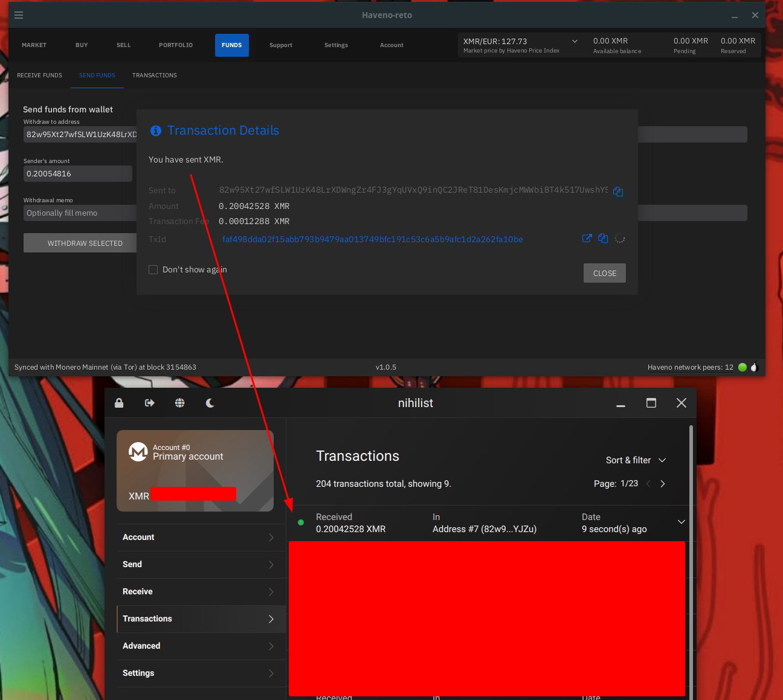
Task: Open Receive section in Monero wallet sidebar
Action: click(201, 592)
